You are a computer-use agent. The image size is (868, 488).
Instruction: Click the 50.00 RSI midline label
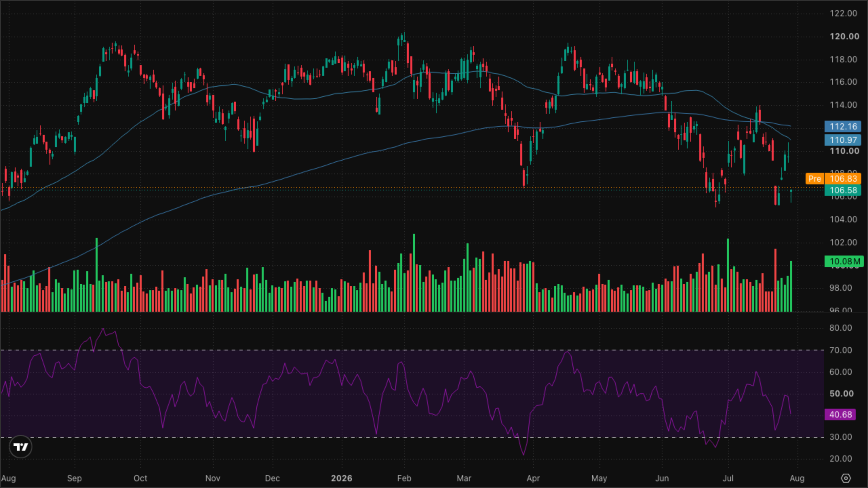coord(841,393)
